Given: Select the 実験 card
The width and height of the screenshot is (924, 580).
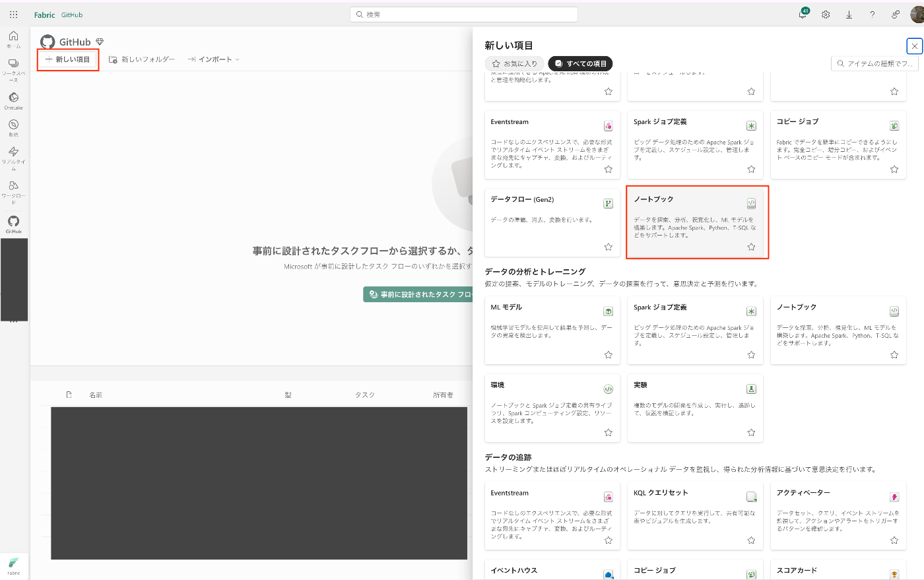Looking at the screenshot, I should point(695,408).
